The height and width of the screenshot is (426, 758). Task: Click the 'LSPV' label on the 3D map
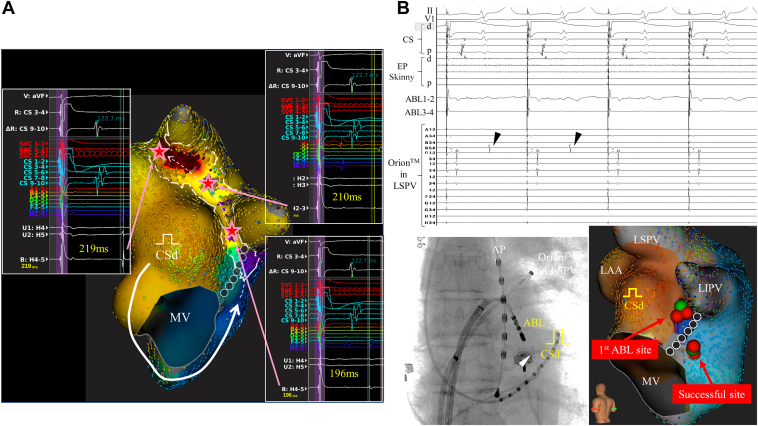click(647, 239)
